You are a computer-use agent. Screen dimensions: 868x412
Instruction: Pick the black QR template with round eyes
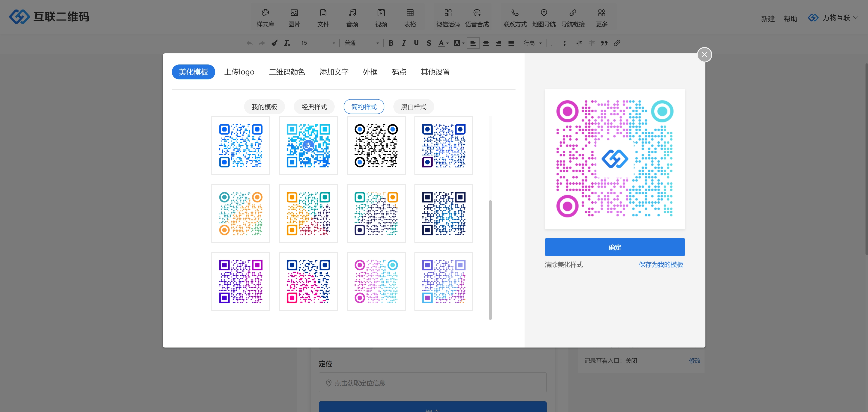click(376, 146)
